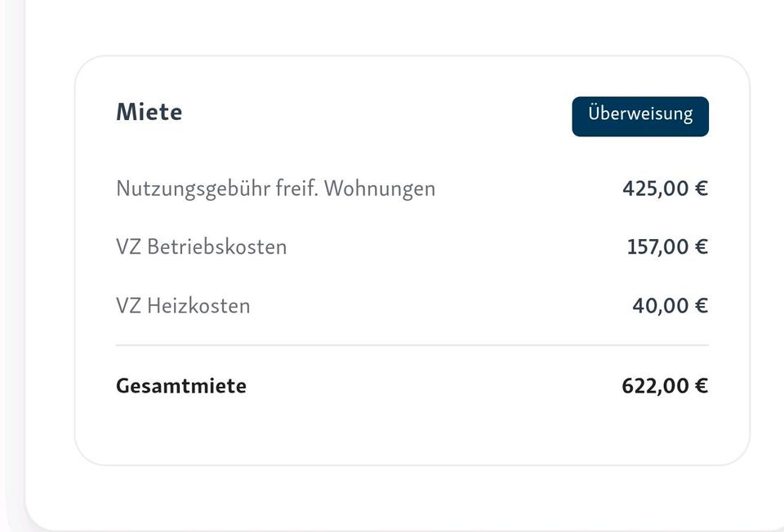Select the Betriebskosten label text
Screen dimensions: 784x532
[216, 247]
